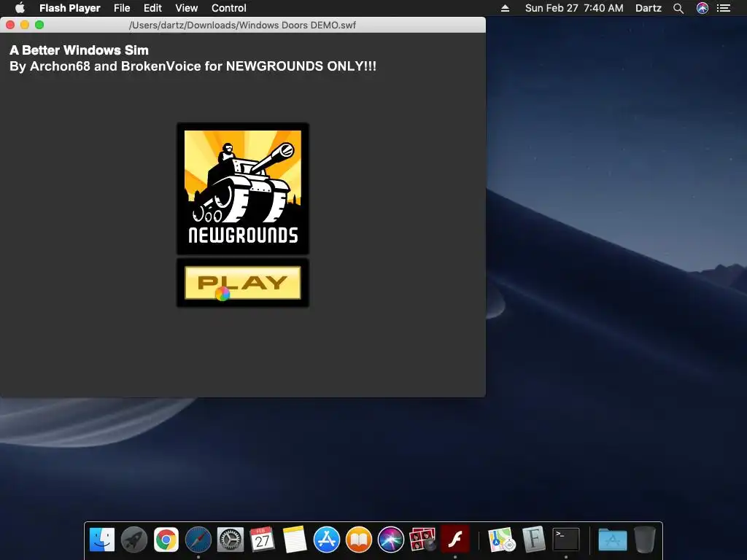Viewport: 747px width, 560px height.
Task: Open the App Store from the dock
Action: [x=326, y=540]
